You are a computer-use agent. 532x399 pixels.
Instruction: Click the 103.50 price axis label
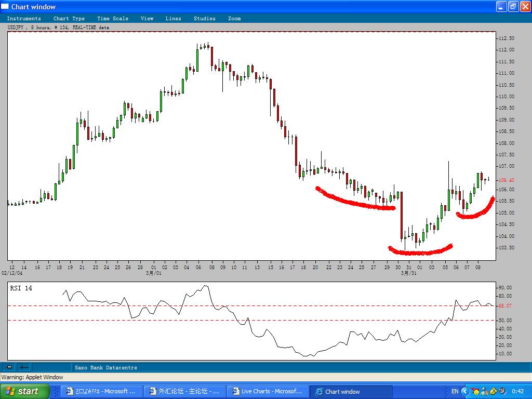tap(506, 248)
